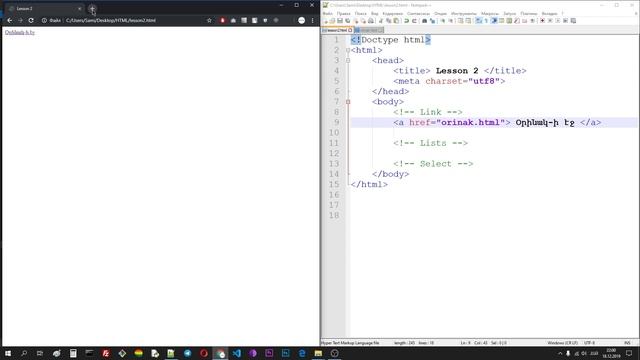
Task: Click the Paste toolbar icon
Action: tap(396, 21)
